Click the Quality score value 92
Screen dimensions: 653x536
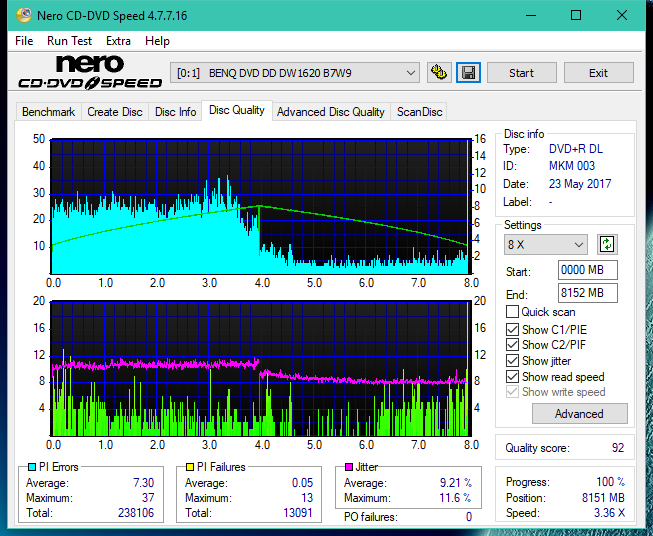pos(618,448)
